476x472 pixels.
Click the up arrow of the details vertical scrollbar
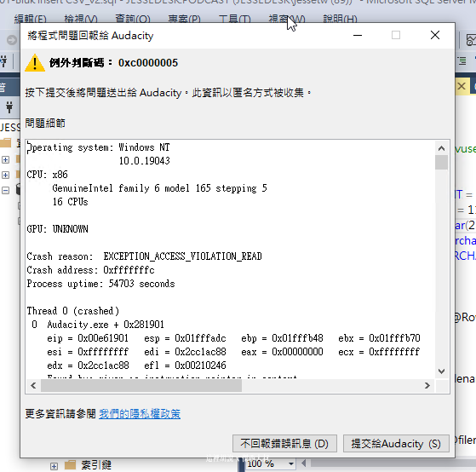[x=441, y=148]
